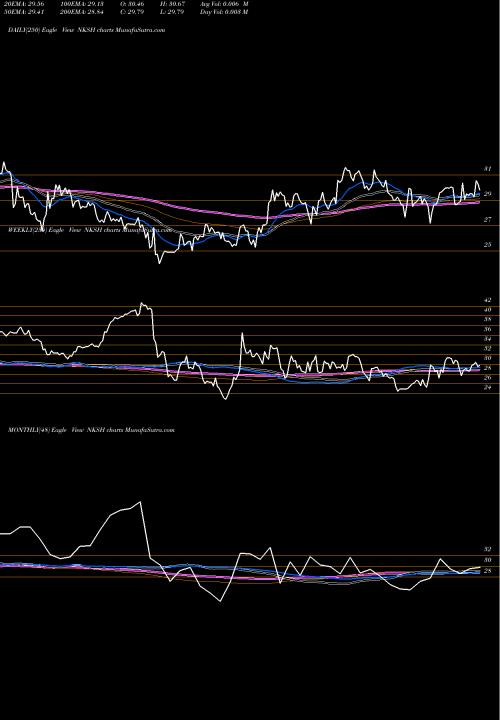
Task: Click the 20EMA value in the header
Action: point(24,4)
